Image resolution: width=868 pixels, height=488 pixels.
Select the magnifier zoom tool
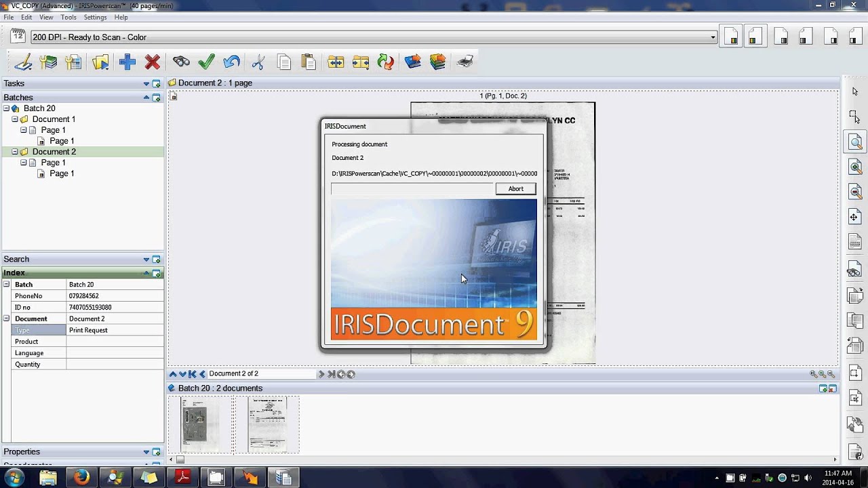[855, 142]
